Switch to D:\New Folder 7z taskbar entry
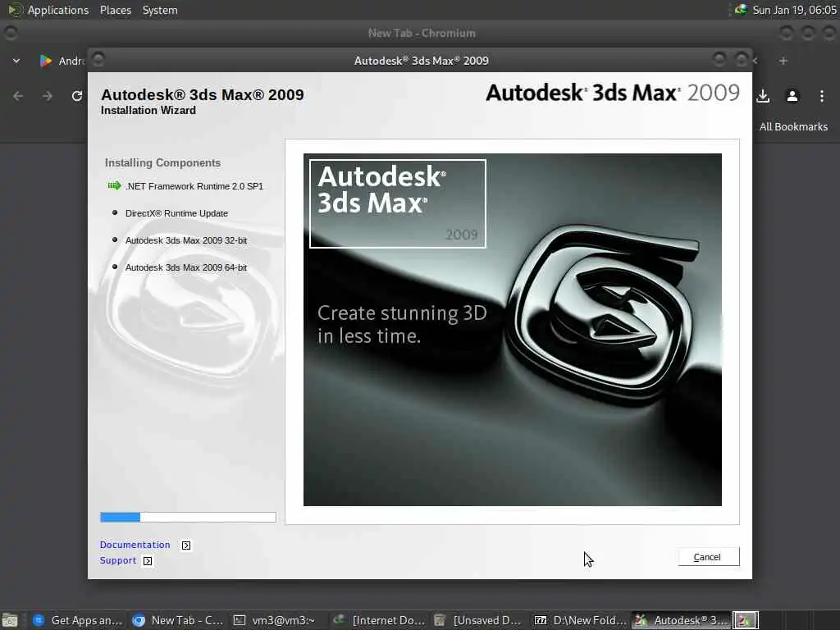 click(580, 620)
